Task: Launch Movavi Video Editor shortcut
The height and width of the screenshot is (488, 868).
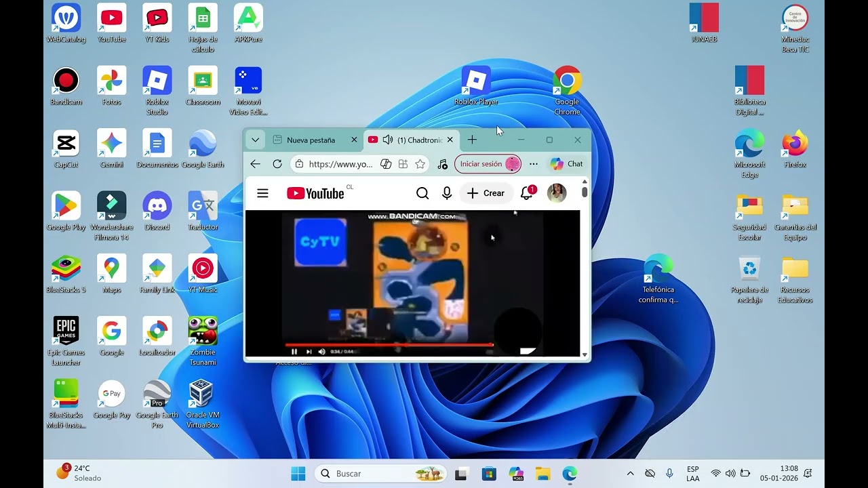Action: pos(248,91)
